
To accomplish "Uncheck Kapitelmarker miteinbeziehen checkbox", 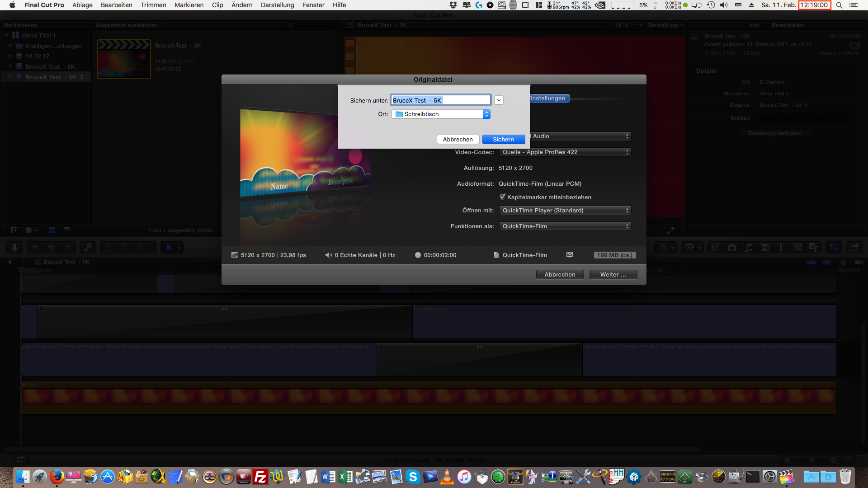I will click(x=502, y=197).
